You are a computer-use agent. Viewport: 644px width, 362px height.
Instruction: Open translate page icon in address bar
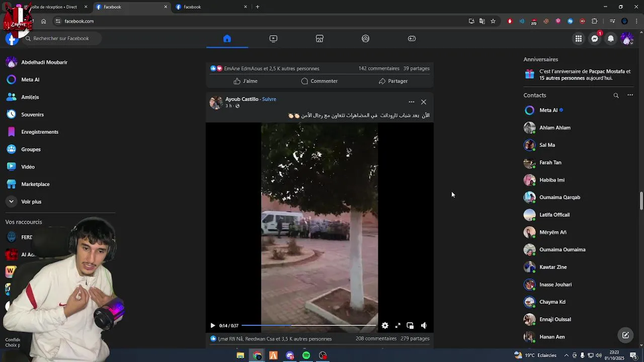482,21
